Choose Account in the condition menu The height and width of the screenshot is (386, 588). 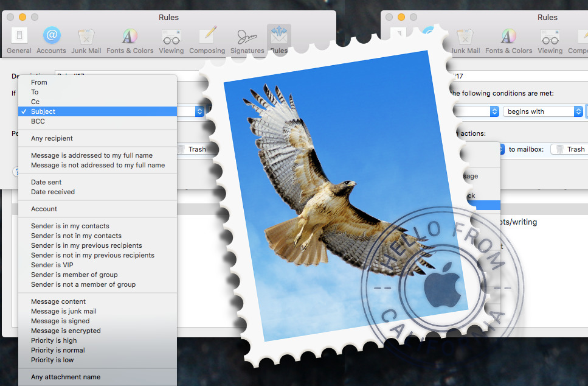coord(97,209)
